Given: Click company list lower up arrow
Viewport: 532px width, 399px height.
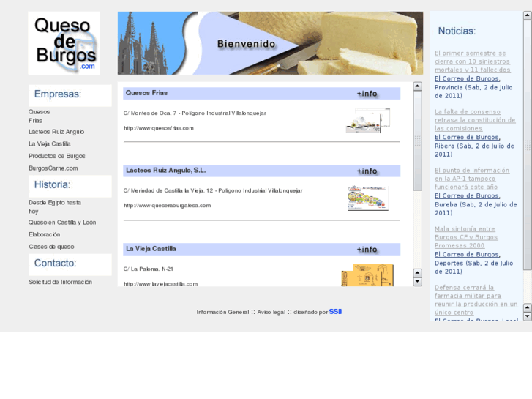Looking at the screenshot, I should point(418,273).
